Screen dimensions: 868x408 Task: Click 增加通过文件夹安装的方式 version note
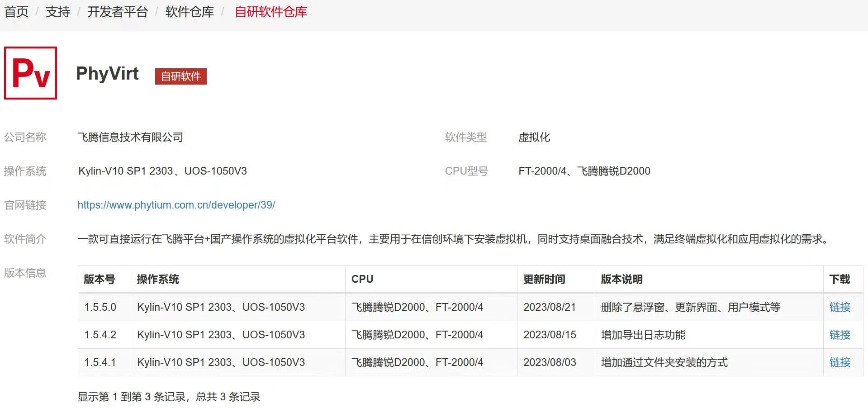click(x=664, y=362)
